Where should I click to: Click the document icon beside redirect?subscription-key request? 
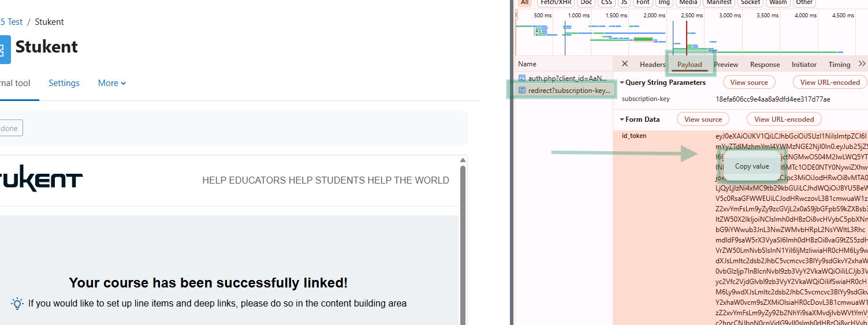(x=522, y=91)
